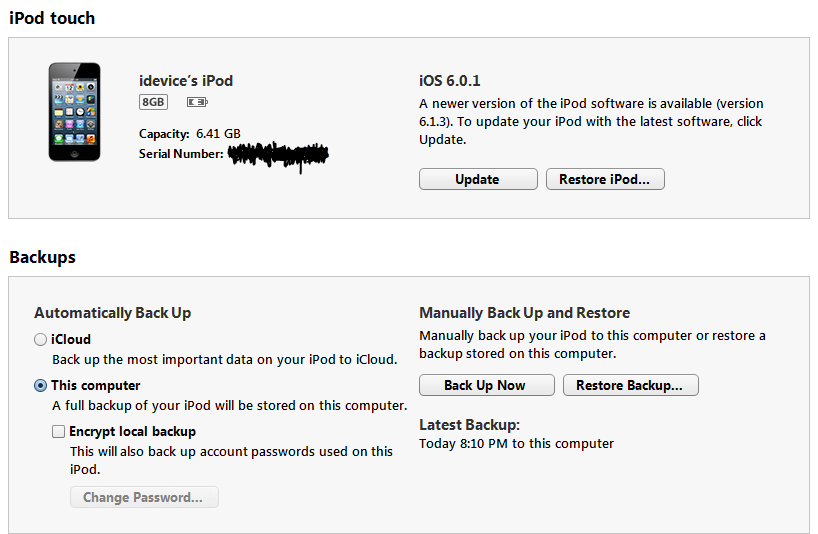Image resolution: width=818 pixels, height=534 pixels.
Task: Click the idevice's iPod device name
Action: pyautogui.click(x=186, y=81)
